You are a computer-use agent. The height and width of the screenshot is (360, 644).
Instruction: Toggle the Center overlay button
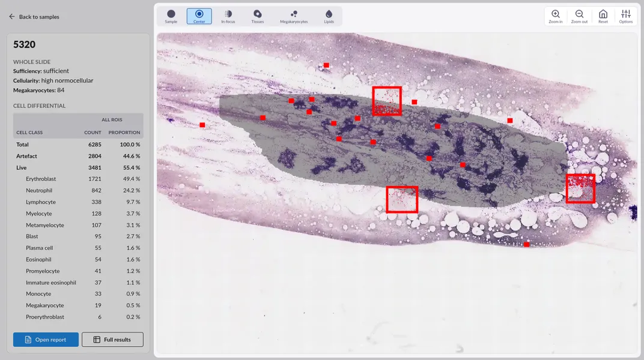199,16
